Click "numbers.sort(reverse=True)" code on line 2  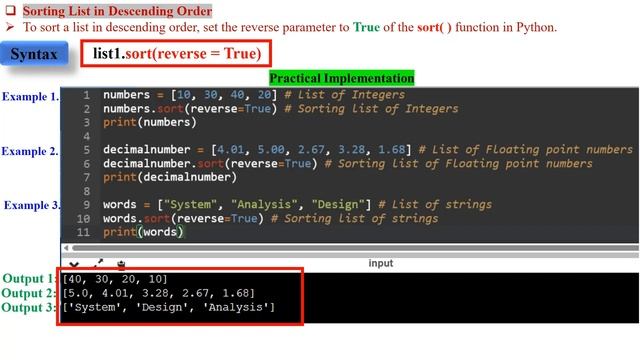click(190, 109)
